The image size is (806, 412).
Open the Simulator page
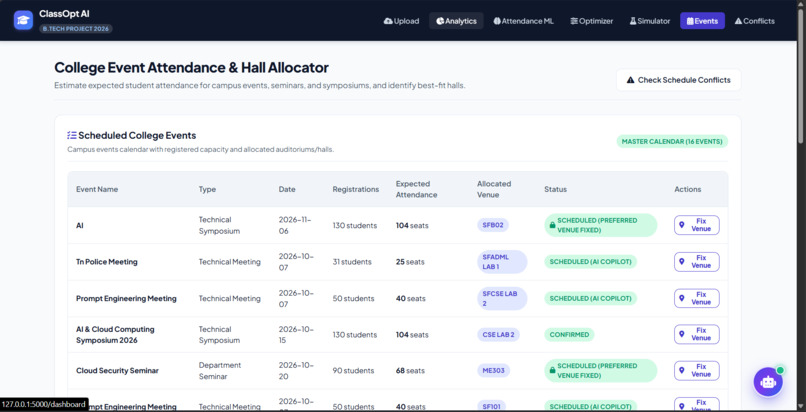[x=650, y=21]
